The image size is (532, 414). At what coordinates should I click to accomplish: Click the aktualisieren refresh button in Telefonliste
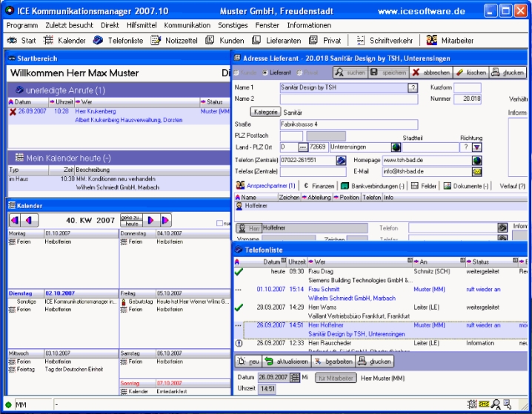click(286, 361)
